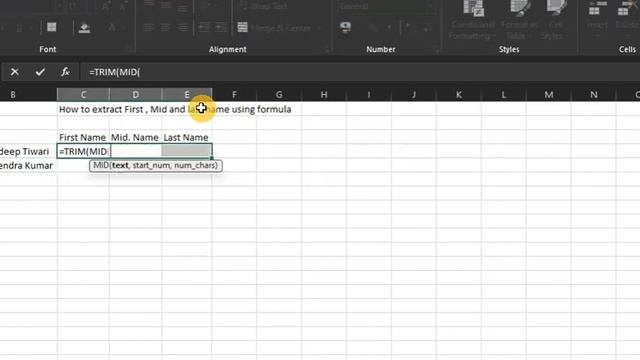Click the 'Mid. Name' header cell
Image resolution: width=640 pixels, height=360 pixels.
click(x=135, y=138)
